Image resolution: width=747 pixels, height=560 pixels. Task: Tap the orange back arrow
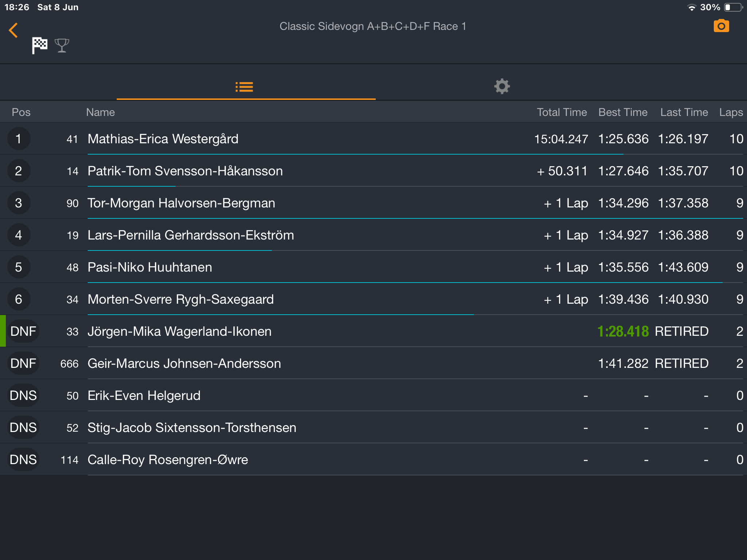coord(13,30)
